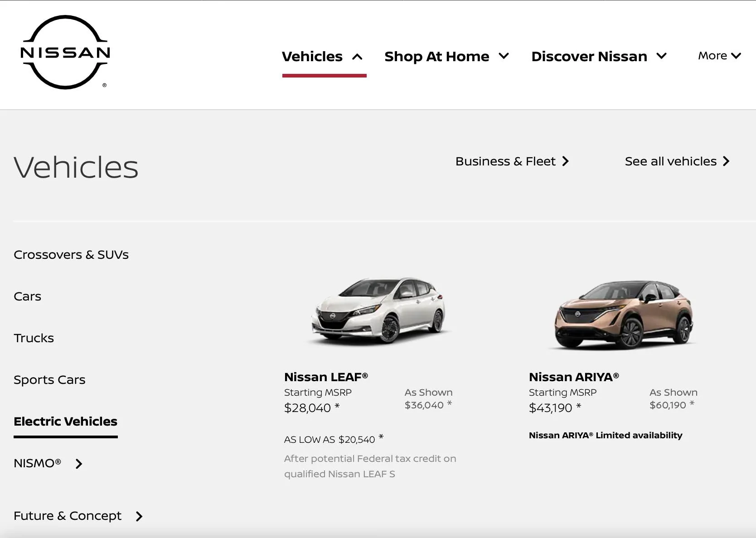Click the ARIYA as shown price $60,190
The height and width of the screenshot is (538, 756).
point(668,405)
